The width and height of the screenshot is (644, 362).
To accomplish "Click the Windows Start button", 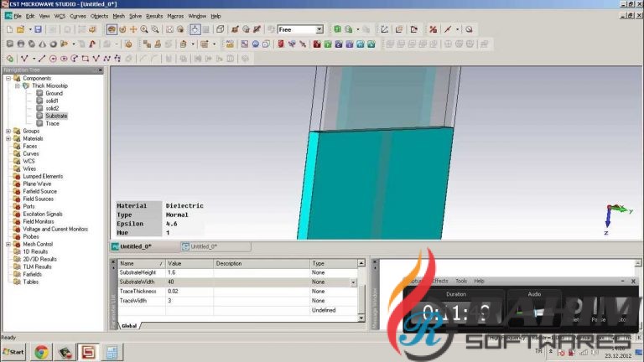I will [13, 352].
